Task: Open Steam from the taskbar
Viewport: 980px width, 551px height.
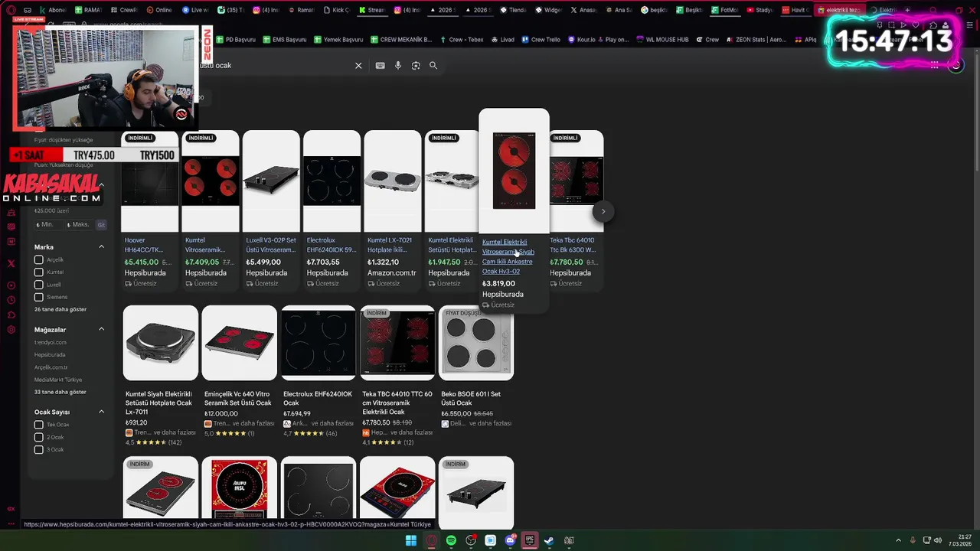Action: 549,540
